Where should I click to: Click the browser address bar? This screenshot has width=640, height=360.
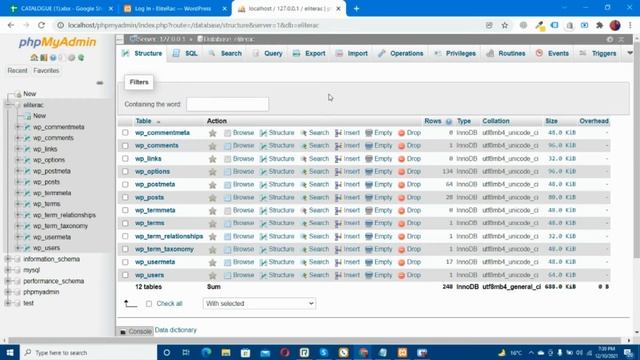click(x=269, y=25)
